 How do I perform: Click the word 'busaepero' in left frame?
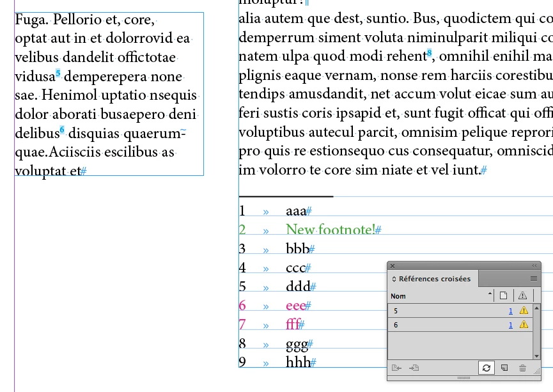point(132,114)
